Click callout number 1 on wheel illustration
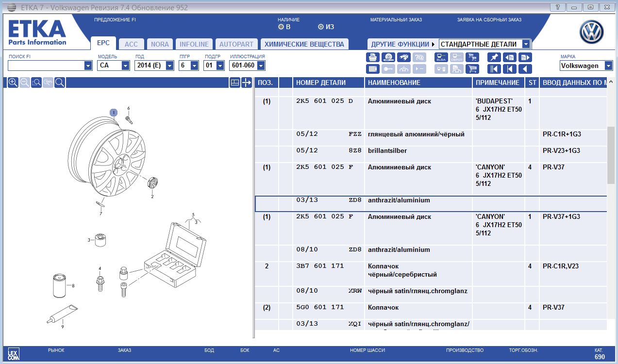The height and width of the screenshot is (364, 618). [x=114, y=113]
